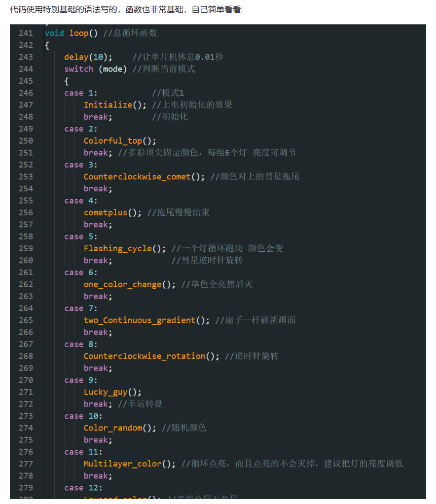Click line number 241
This screenshot has width=436, height=504.
(26, 33)
